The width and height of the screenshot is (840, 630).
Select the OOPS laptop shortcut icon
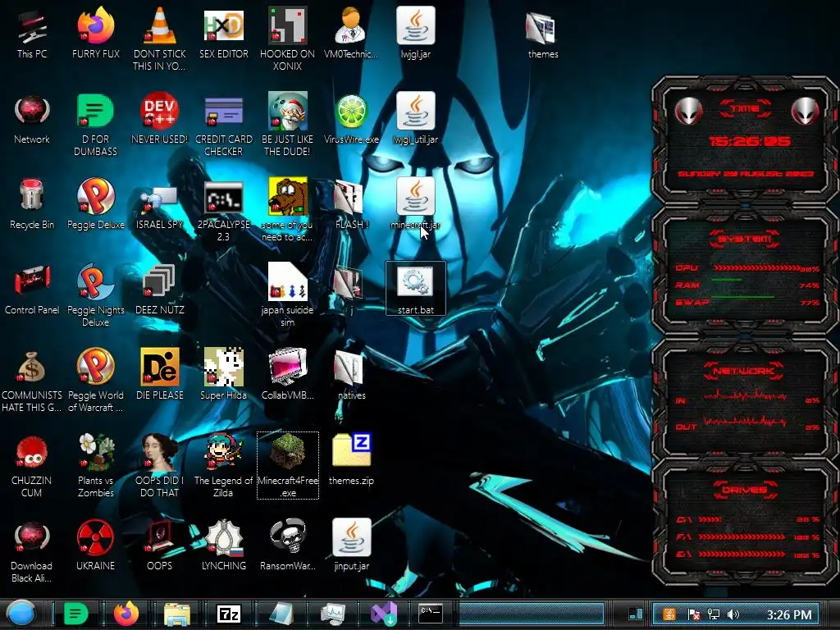coord(160,536)
